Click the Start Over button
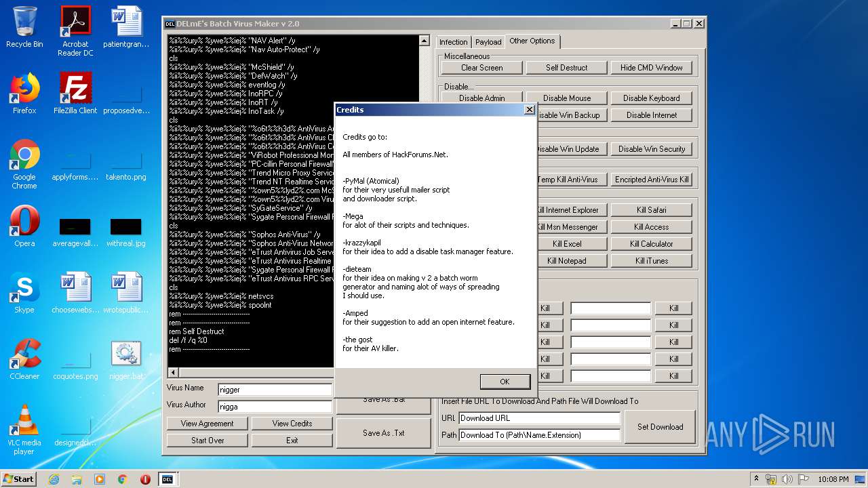Screen dimensions: 868x488 (x=207, y=441)
